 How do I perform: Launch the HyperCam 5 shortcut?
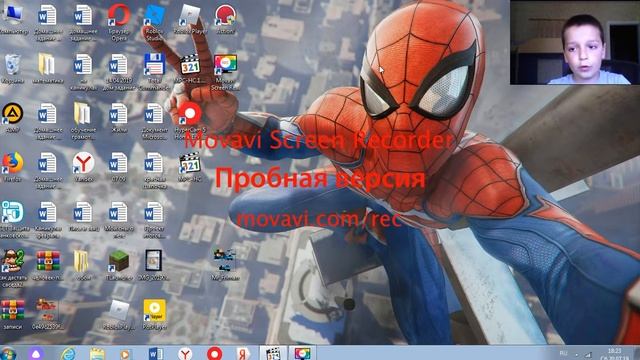tap(190, 120)
